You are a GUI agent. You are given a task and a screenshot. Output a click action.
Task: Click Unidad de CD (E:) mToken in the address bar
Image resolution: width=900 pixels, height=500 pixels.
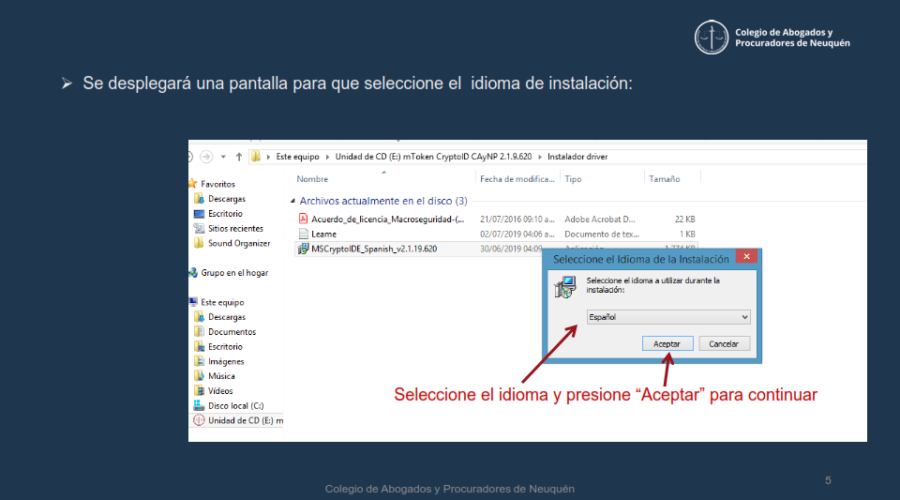433,157
